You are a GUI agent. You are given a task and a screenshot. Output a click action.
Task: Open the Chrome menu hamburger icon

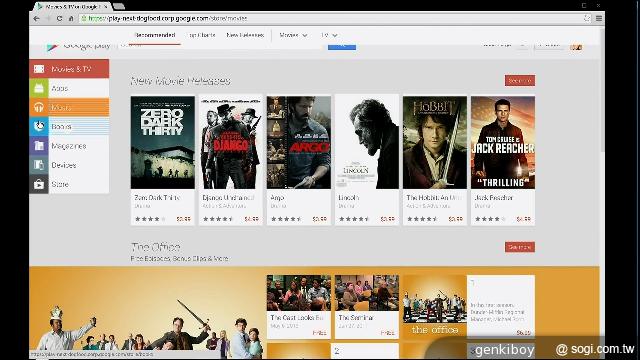pyautogui.click(x=599, y=18)
